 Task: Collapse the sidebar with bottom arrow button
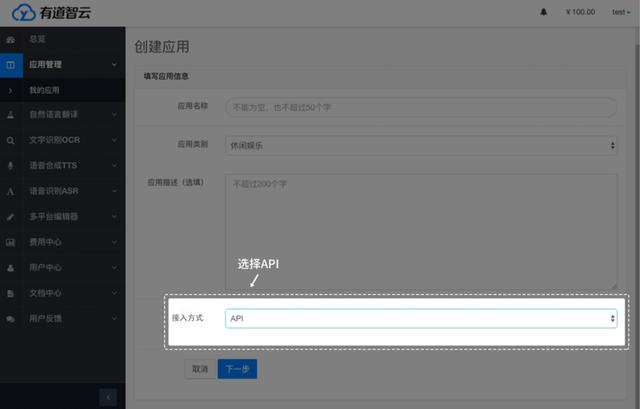pos(109,397)
